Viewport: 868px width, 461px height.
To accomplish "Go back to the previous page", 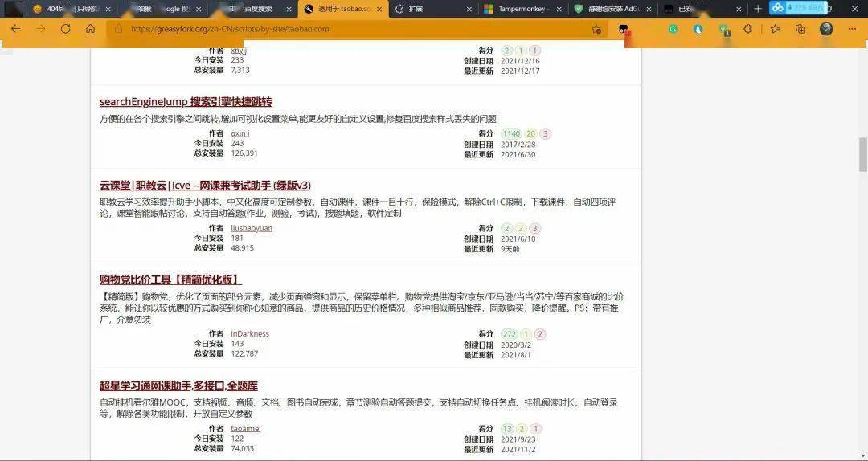I will click(x=15, y=29).
